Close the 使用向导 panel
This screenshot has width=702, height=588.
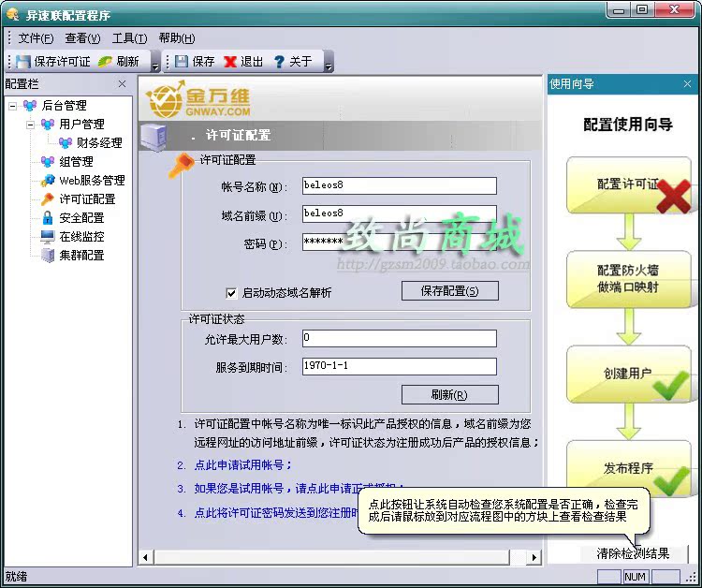[x=687, y=84]
